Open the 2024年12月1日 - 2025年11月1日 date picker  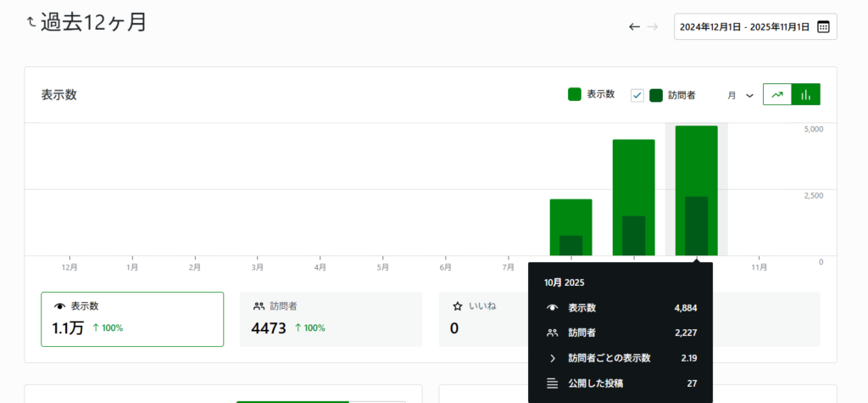(746, 26)
